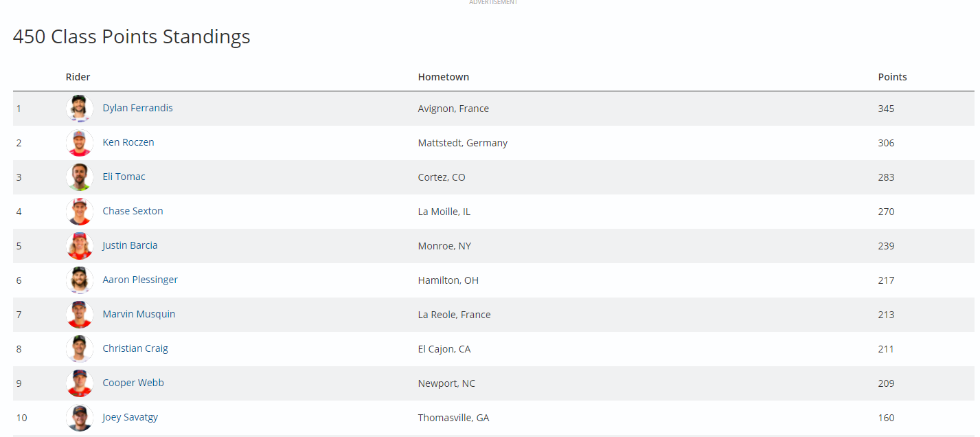Click the Hometown column header

point(444,77)
